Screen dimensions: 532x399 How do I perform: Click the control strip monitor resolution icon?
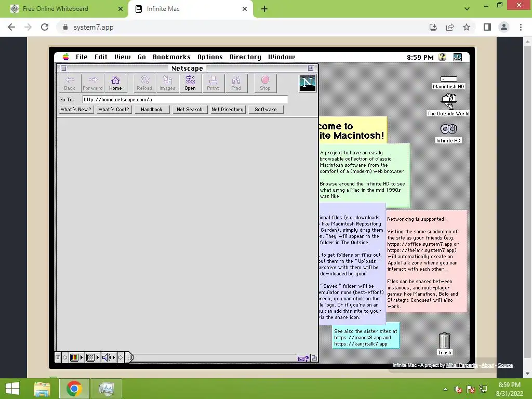(x=90, y=357)
